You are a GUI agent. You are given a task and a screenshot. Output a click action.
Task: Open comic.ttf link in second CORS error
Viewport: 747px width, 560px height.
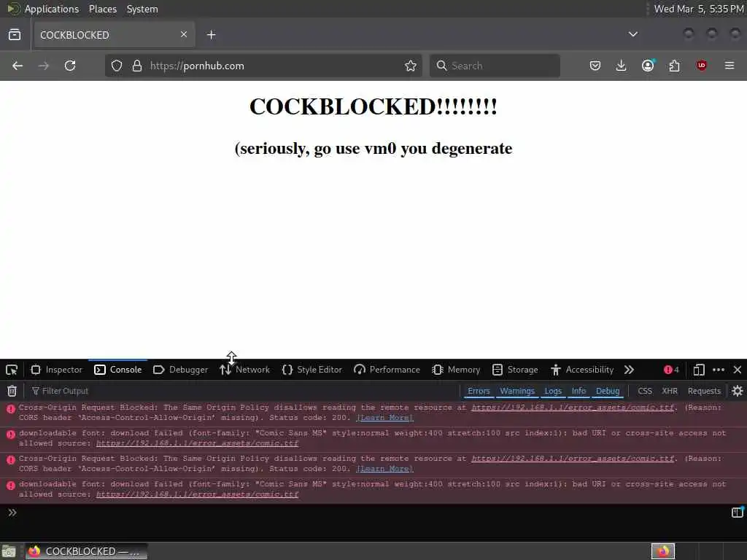click(x=573, y=459)
